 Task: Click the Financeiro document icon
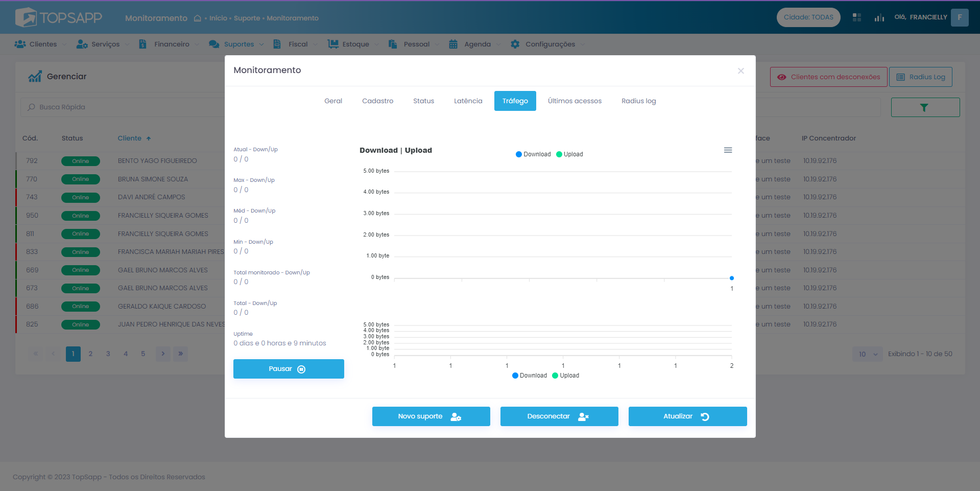(142, 44)
